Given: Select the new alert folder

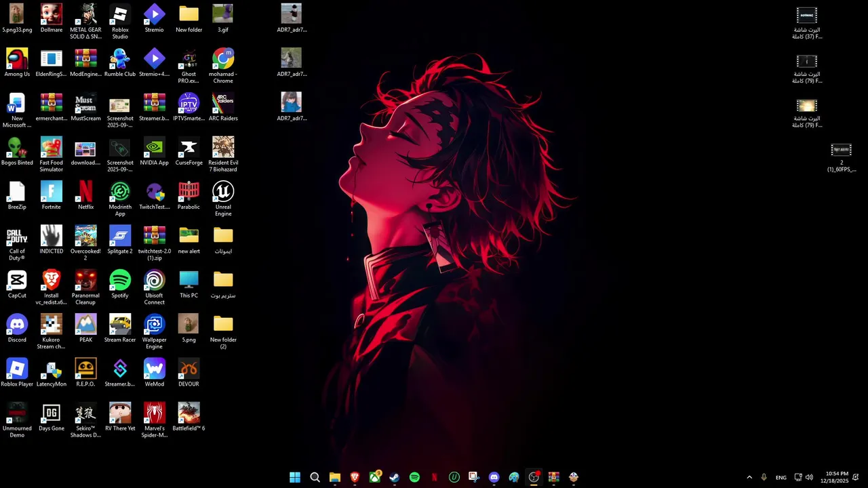Looking at the screenshot, I should tap(189, 240).
